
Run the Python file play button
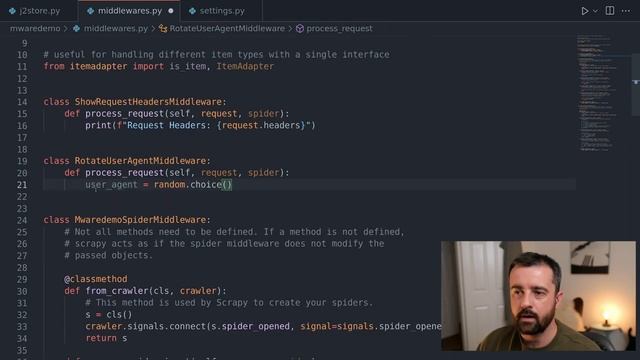tap(584, 11)
